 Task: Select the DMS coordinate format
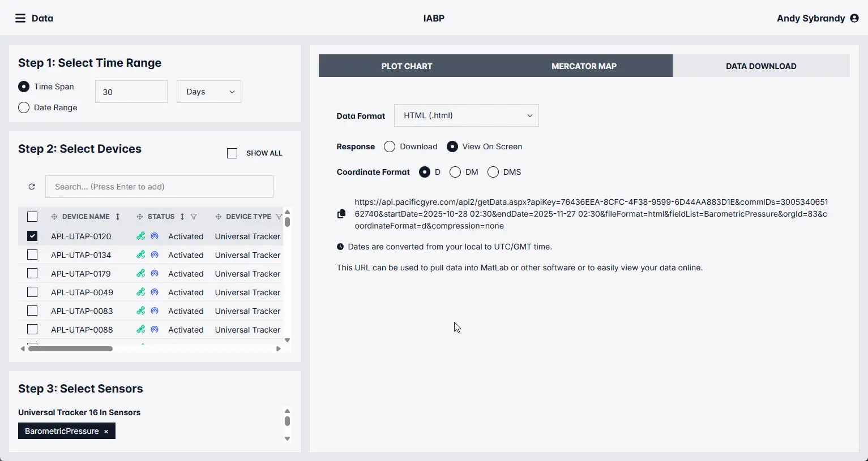[x=493, y=172]
